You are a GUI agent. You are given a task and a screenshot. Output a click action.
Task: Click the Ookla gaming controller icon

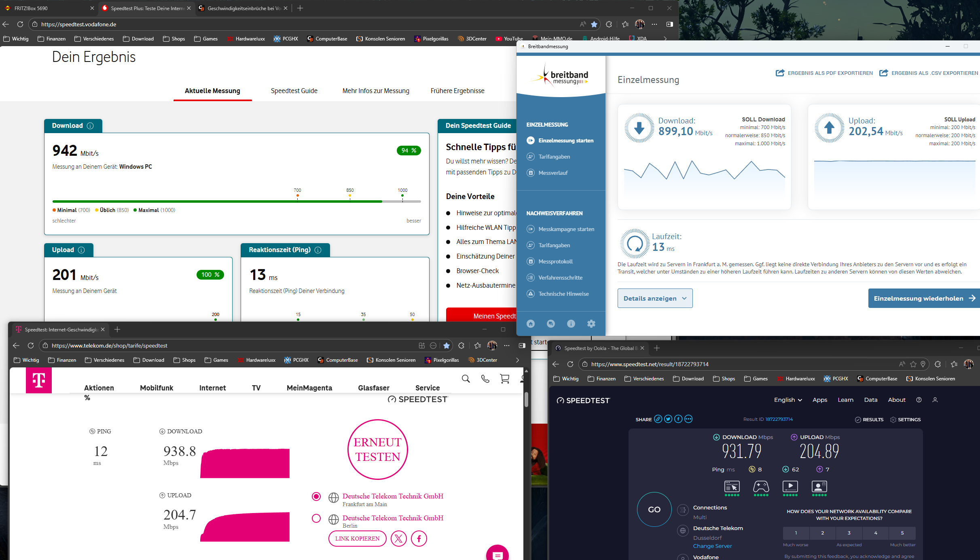click(x=761, y=486)
